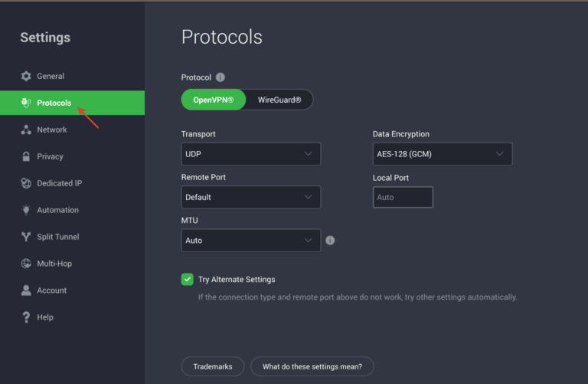Click the info icon beside Protocol label

[220, 77]
